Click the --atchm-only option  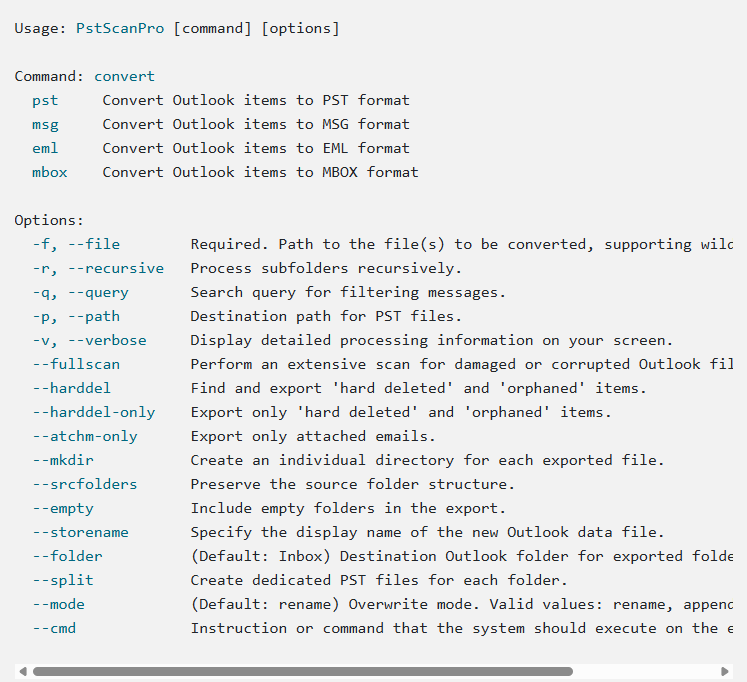coord(85,436)
